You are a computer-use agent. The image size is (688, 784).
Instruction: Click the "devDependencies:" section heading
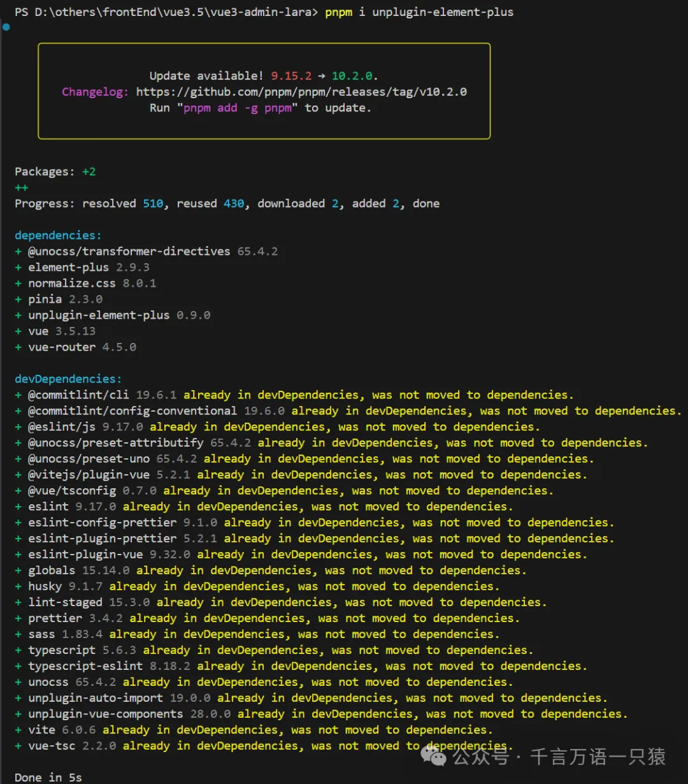coord(68,379)
